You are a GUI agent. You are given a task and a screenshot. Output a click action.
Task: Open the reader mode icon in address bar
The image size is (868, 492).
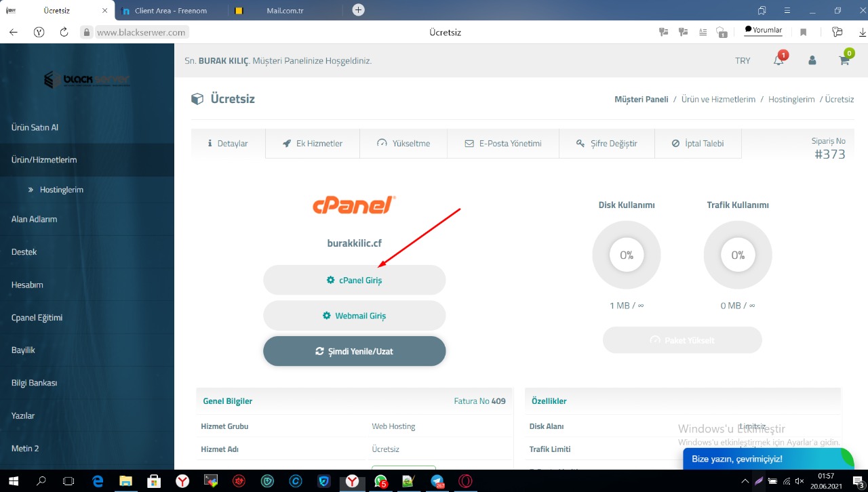(703, 32)
